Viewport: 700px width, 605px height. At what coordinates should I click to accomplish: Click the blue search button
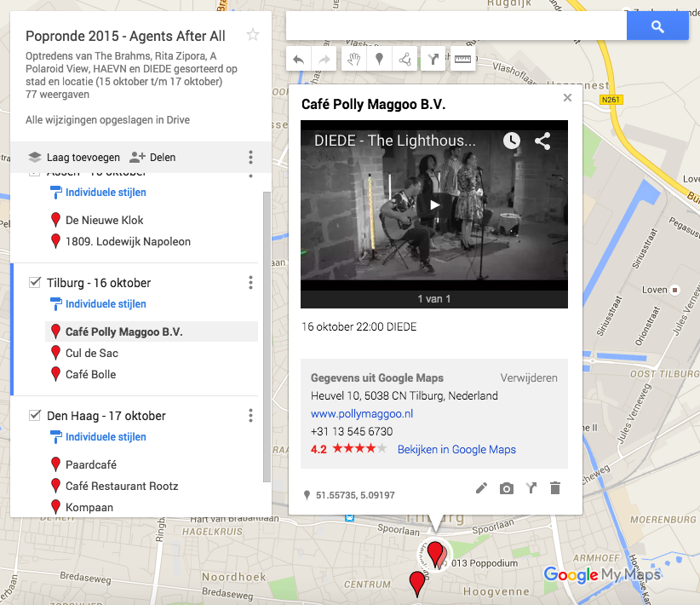pyautogui.click(x=657, y=26)
